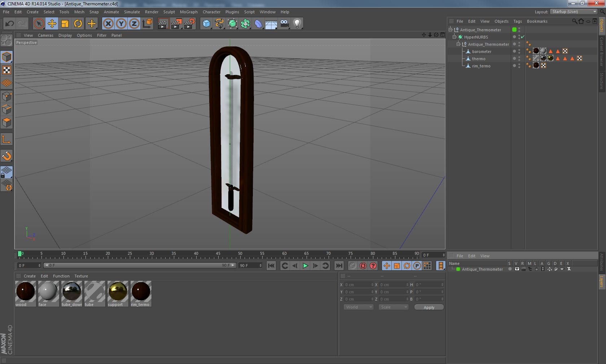Screen dimensions: 606x364
Task: Enable Record Active Objects button
Action: [353, 266]
